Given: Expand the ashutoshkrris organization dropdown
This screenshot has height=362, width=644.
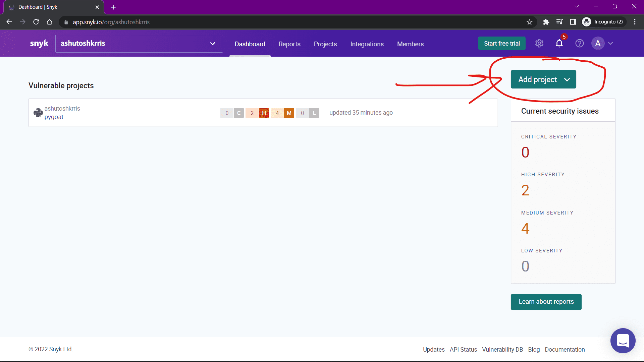Looking at the screenshot, I should [213, 43].
